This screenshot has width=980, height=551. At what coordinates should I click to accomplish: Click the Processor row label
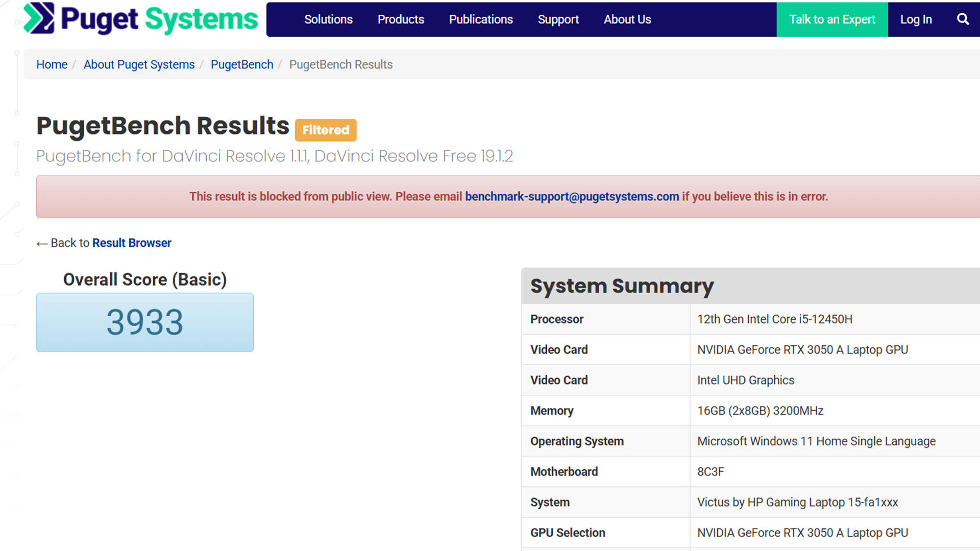(556, 319)
